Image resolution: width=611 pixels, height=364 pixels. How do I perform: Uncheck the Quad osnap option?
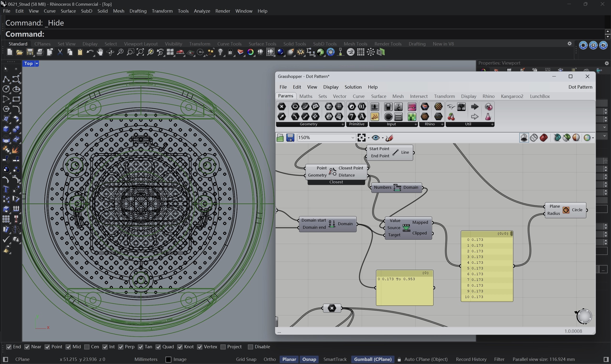(x=158, y=347)
